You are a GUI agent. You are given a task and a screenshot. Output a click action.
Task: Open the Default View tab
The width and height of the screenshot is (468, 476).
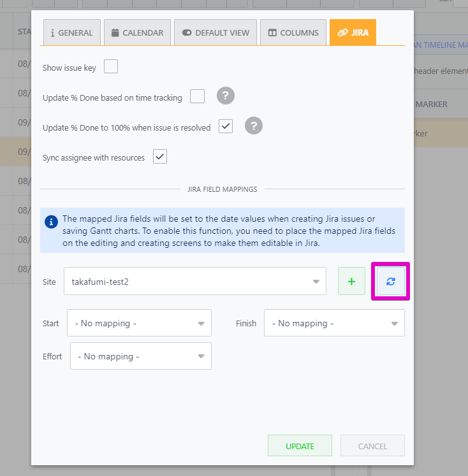click(216, 32)
